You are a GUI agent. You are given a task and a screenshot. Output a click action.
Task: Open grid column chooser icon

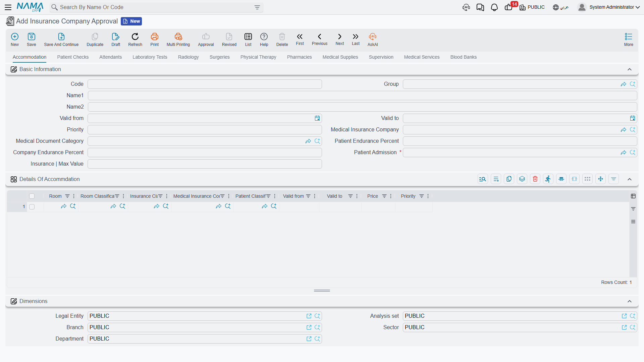point(633,196)
